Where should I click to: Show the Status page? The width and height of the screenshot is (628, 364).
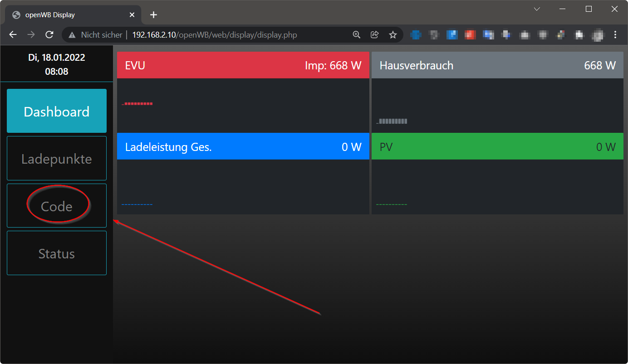point(57,253)
